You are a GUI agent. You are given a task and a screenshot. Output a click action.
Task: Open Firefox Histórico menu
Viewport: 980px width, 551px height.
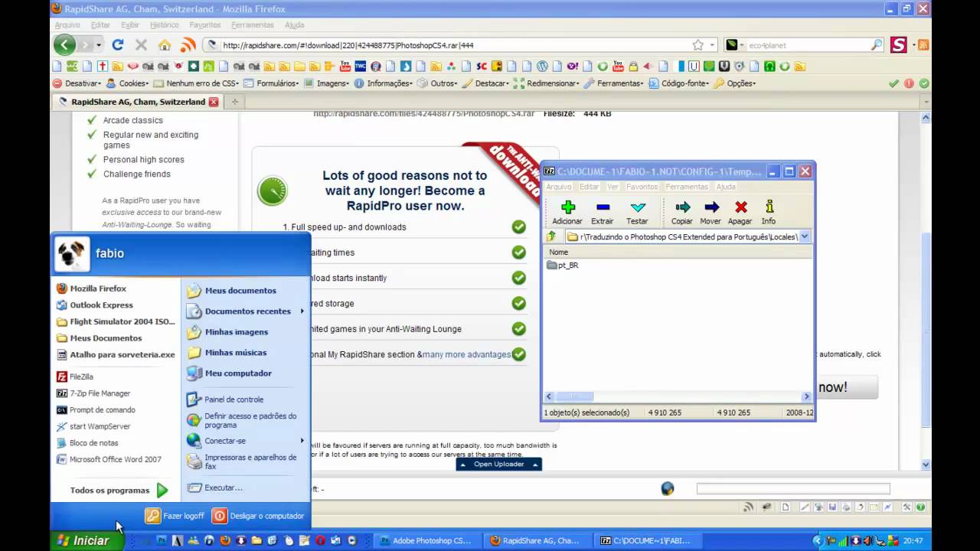tap(165, 25)
